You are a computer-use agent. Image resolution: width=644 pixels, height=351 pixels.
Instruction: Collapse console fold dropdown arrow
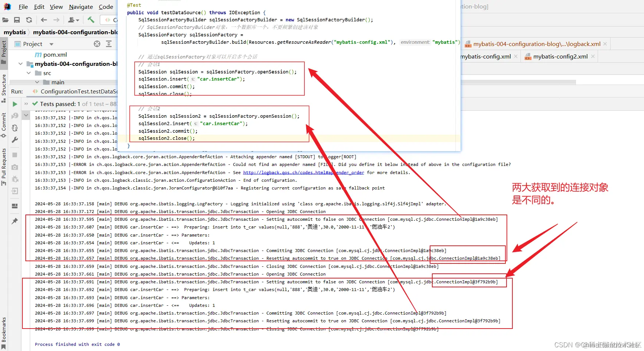pos(26,115)
